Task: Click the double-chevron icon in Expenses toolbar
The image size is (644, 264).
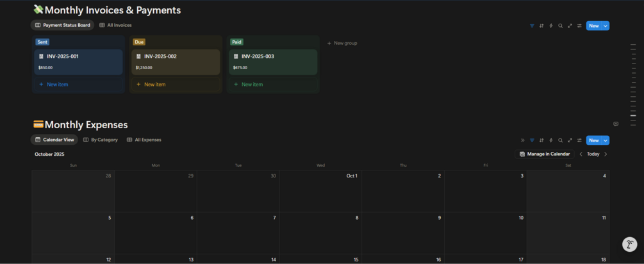Action: coord(522,140)
